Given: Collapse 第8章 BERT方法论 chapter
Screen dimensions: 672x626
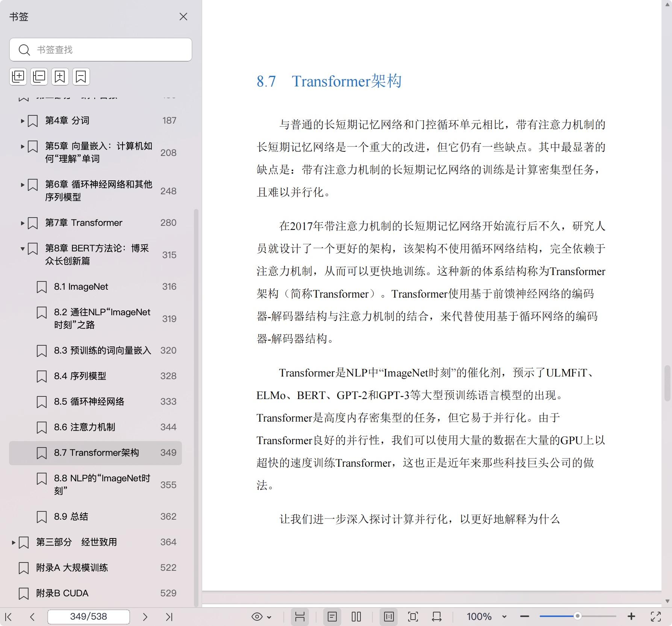Looking at the screenshot, I should click(23, 249).
